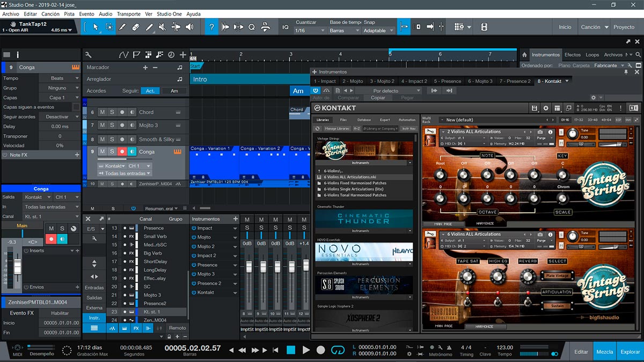Click Kontakt Manage Libraries button

pyautogui.click(x=338, y=129)
